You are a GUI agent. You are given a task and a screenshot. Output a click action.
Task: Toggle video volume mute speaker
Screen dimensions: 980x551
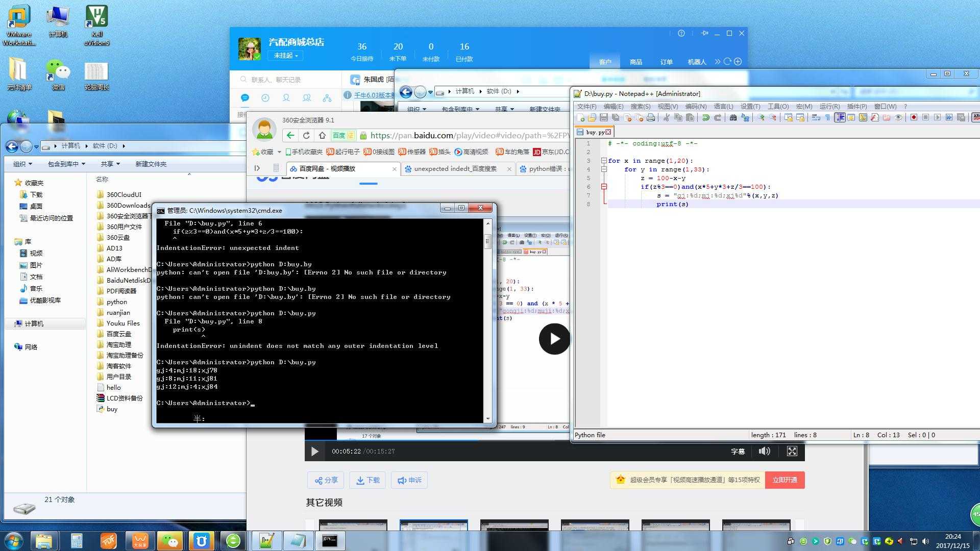pos(764,451)
